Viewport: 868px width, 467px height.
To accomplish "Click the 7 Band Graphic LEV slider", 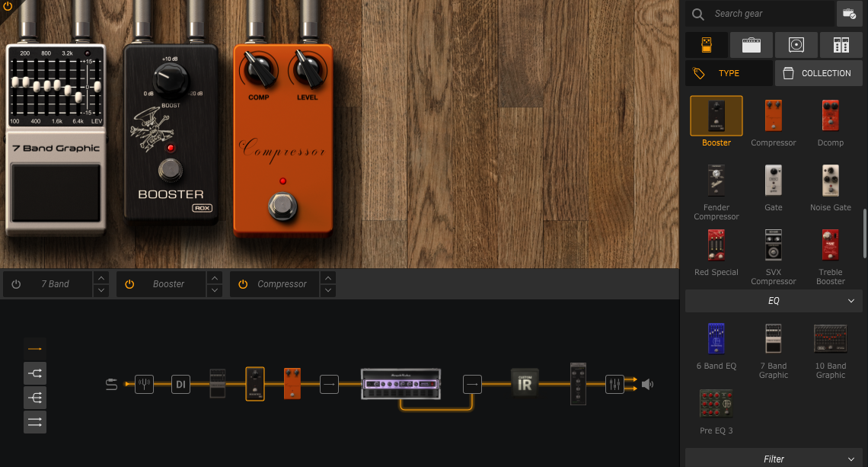I will (97, 86).
